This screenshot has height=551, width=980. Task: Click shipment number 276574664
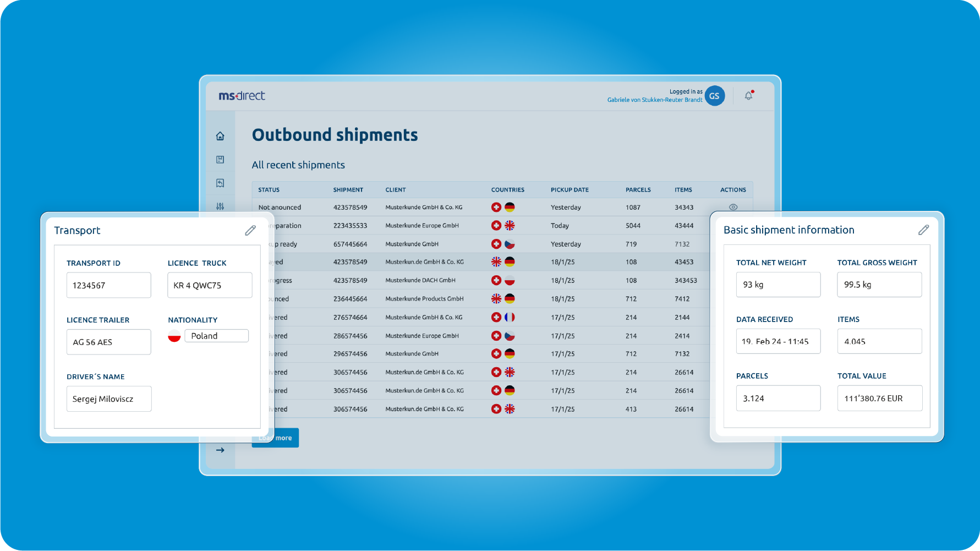pos(350,318)
